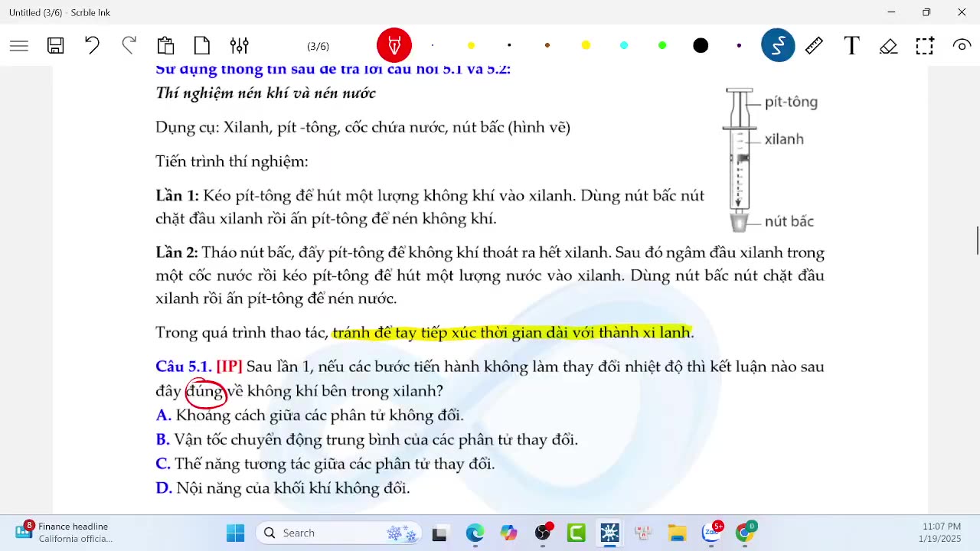The height and width of the screenshot is (551, 980).
Task: Choose the Text tool
Action: click(x=851, y=46)
